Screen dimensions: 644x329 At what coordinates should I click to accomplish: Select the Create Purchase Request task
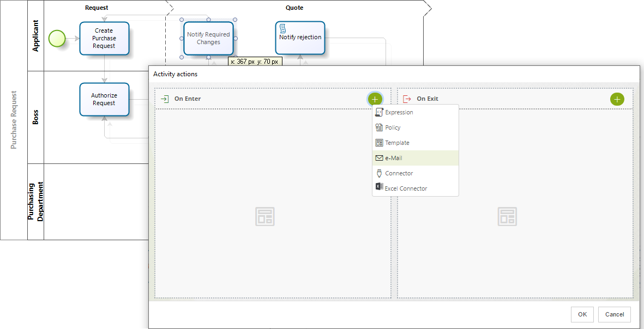(104, 38)
